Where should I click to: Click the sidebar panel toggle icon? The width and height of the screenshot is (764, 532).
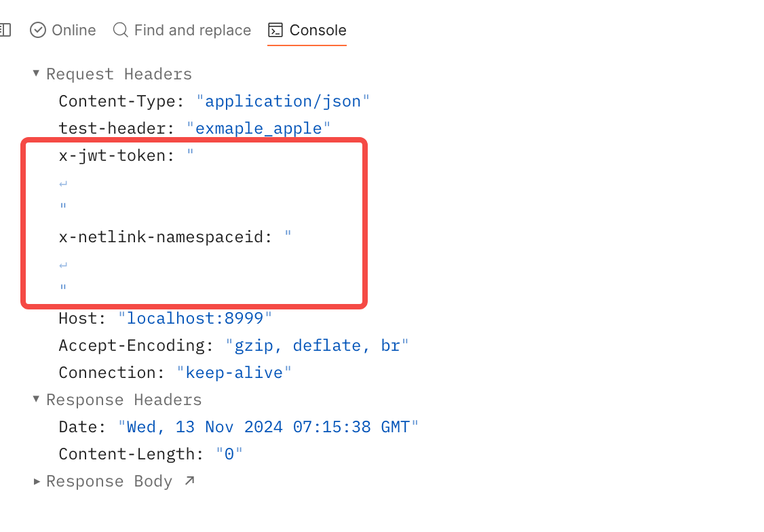pyautogui.click(x=5, y=30)
